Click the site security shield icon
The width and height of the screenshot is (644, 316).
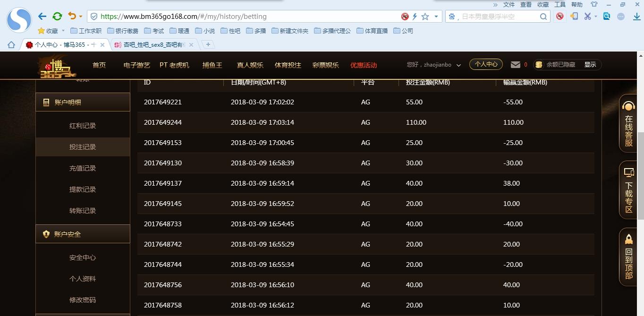[94, 17]
